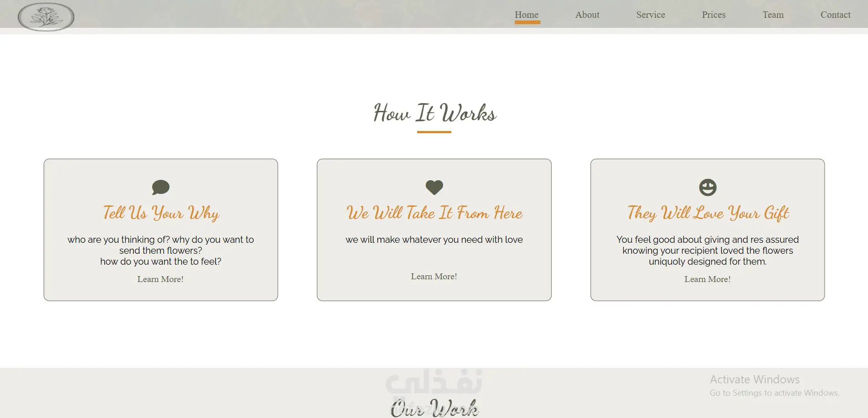Open the Home menu item
This screenshot has width=868, height=418.
[x=527, y=15]
